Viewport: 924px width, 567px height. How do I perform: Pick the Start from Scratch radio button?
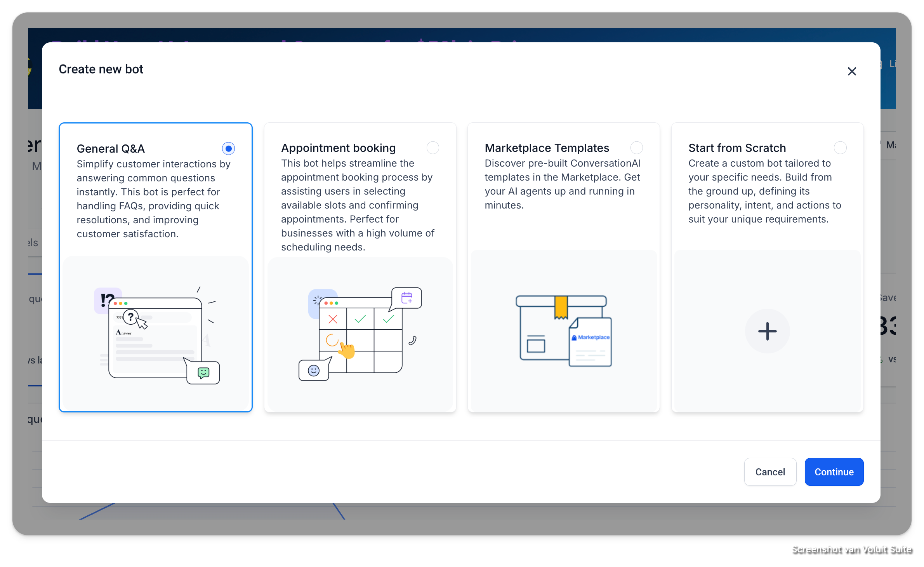[x=840, y=148]
